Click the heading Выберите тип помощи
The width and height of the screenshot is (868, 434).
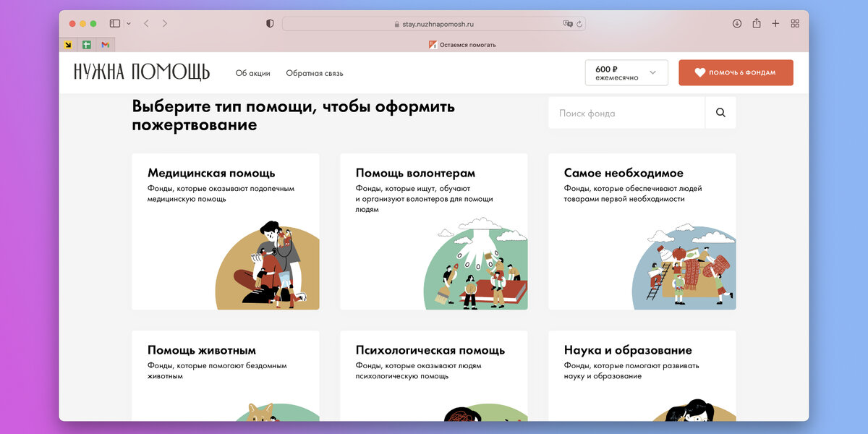tap(294, 116)
